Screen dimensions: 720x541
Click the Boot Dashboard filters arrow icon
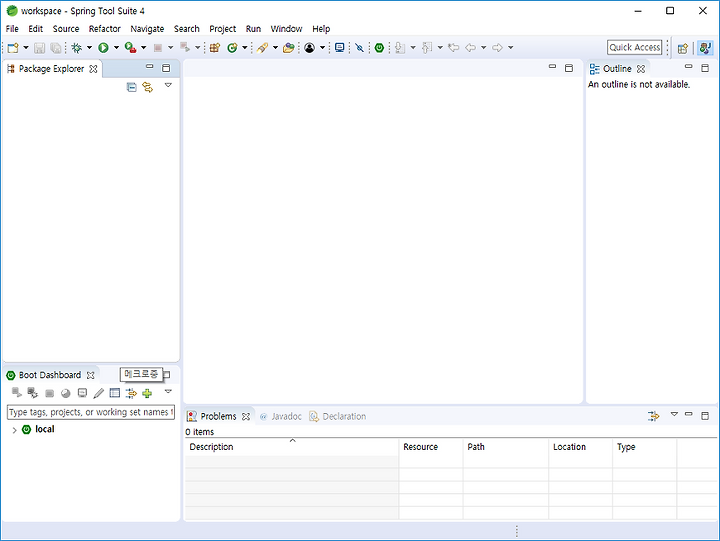(131, 393)
